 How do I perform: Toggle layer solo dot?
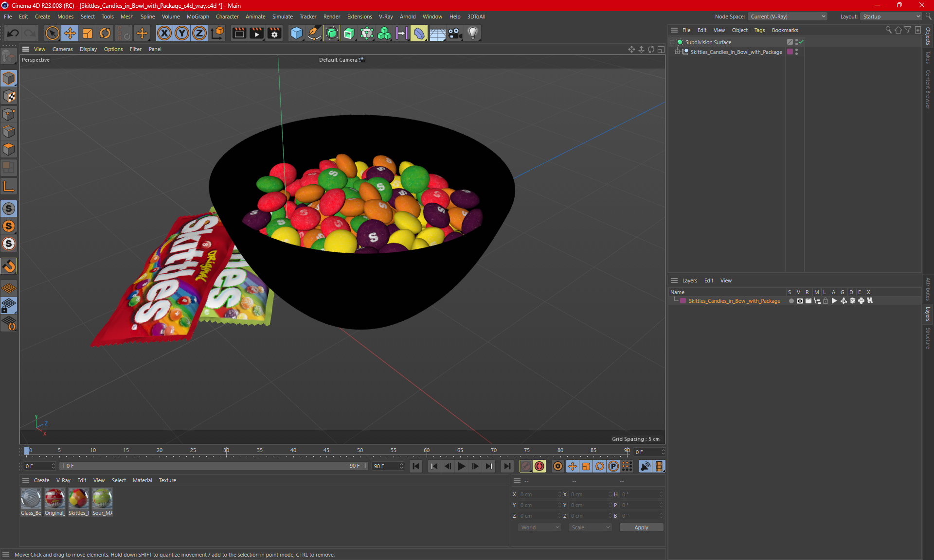click(791, 301)
